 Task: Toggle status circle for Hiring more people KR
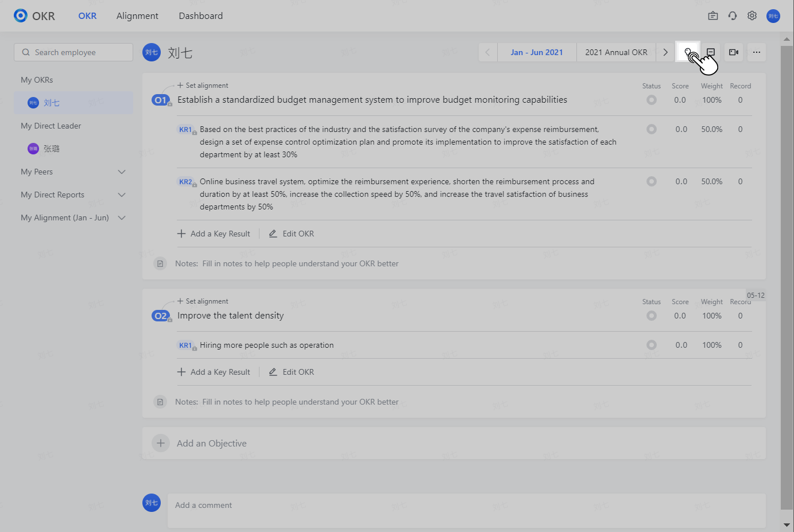click(x=652, y=345)
